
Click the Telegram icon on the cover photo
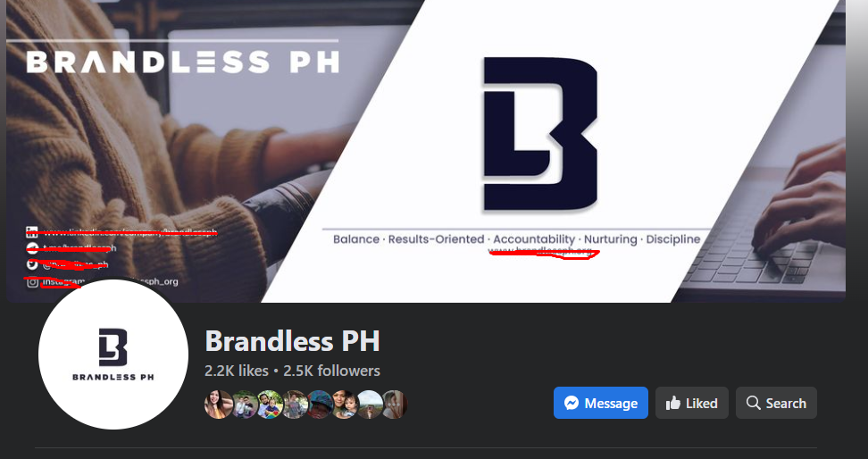pos(32,248)
